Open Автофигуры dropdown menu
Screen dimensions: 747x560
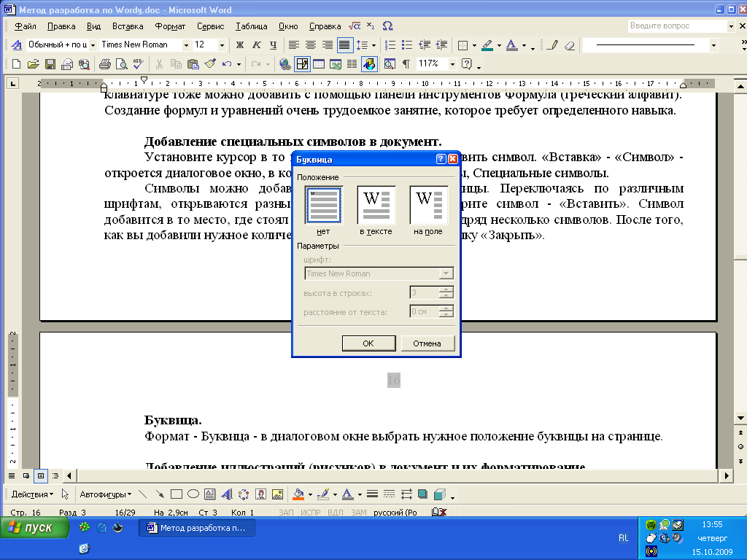point(105,494)
